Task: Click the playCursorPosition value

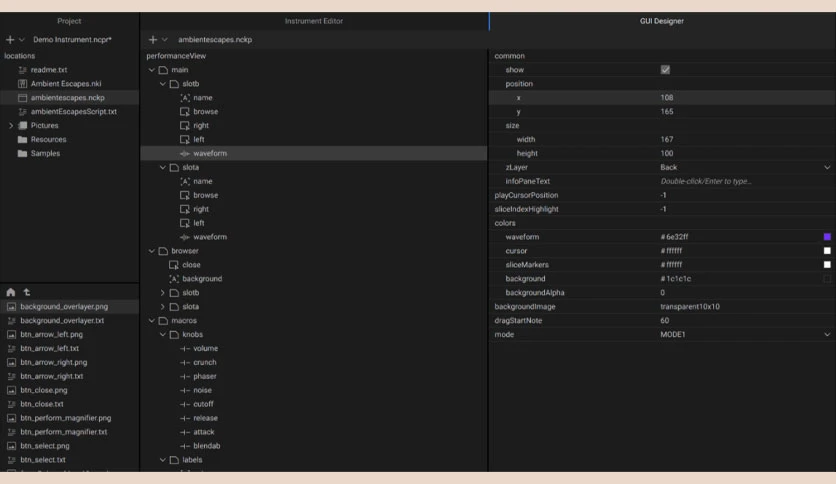Action: 663,195
